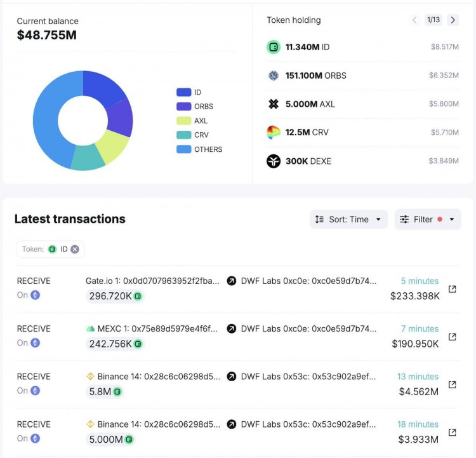Go to next token holding page

(x=453, y=20)
